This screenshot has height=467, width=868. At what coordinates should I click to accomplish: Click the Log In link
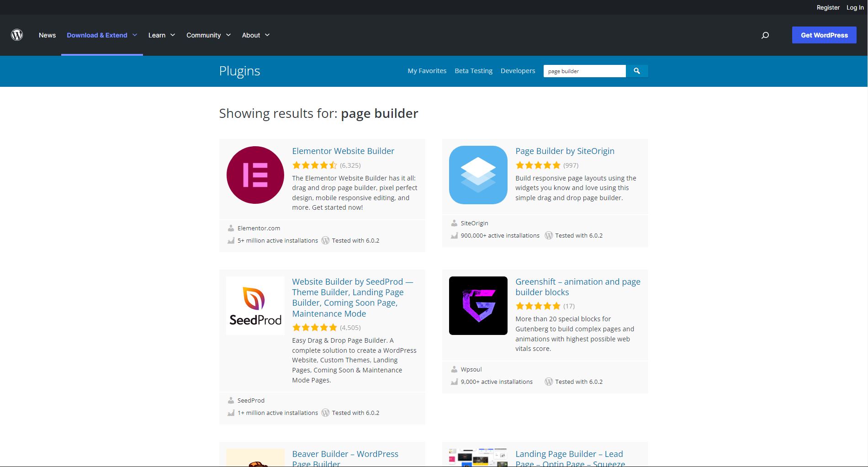(855, 7)
